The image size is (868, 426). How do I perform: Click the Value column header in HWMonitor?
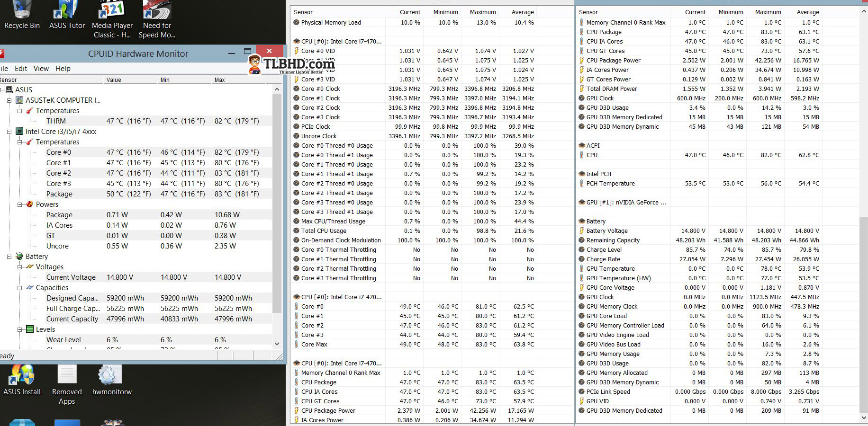[x=130, y=80]
